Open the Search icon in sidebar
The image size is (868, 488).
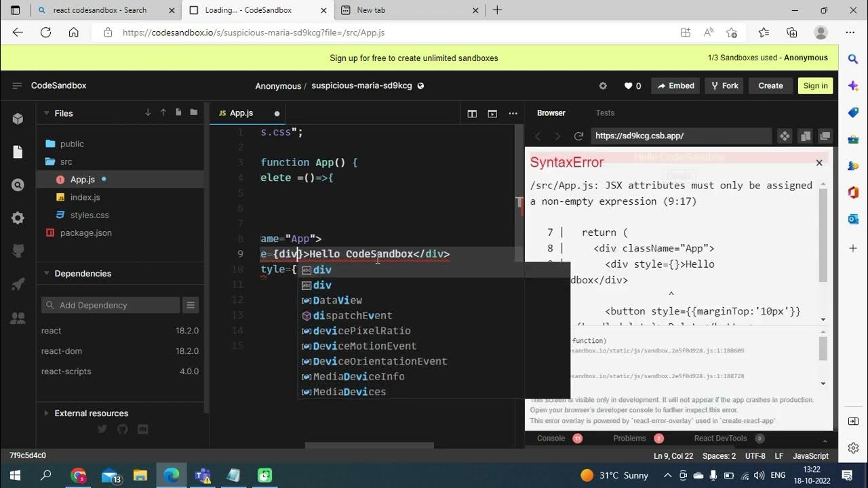tap(18, 184)
